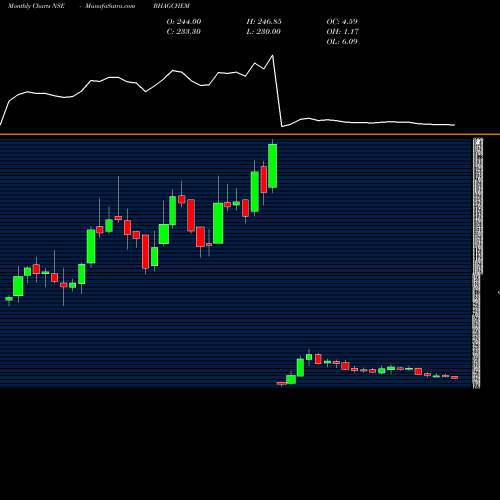Click the open value O: 244.00
500x500 pixels.
click(x=184, y=22)
